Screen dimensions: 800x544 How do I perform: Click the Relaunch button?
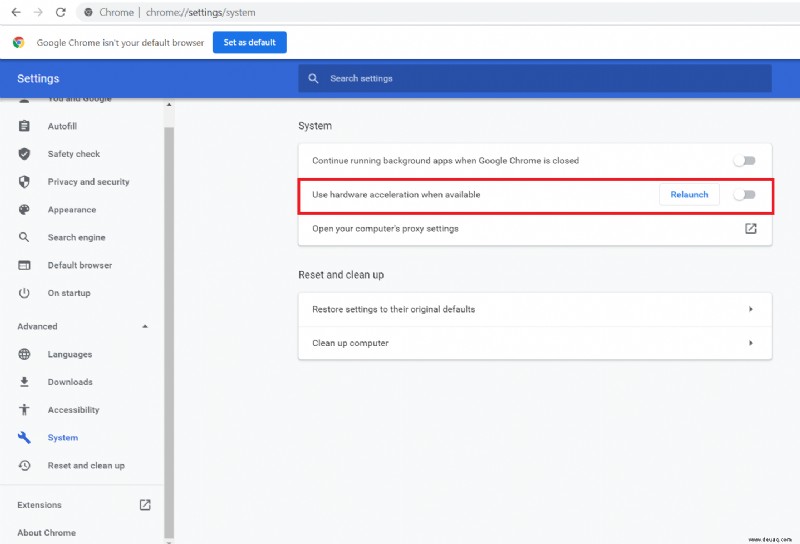(689, 194)
